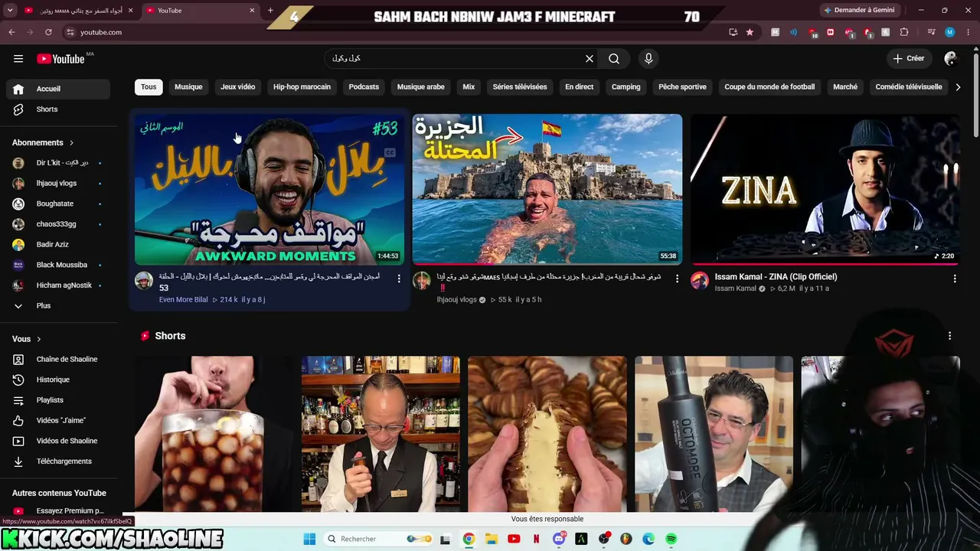This screenshot has height=551, width=980.
Task: Open Chrome media controls icon
Action: tap(931, 32)
